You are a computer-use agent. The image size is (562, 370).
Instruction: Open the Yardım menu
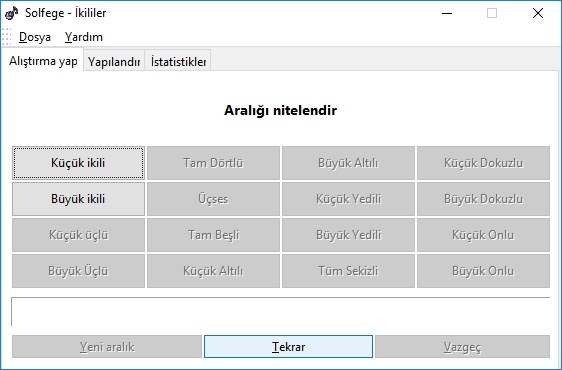click(x=84, y=37)
